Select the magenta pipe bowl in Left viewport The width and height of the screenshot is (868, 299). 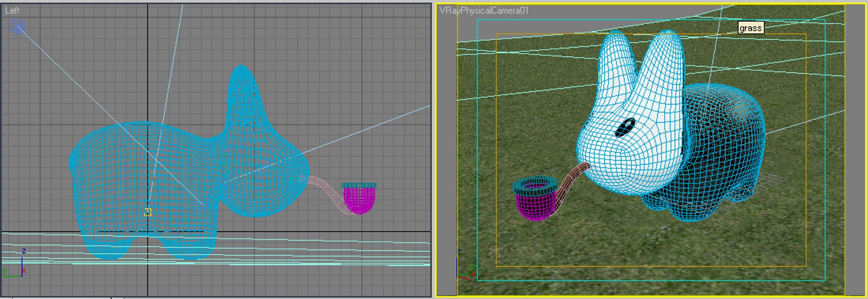[359, 199]
